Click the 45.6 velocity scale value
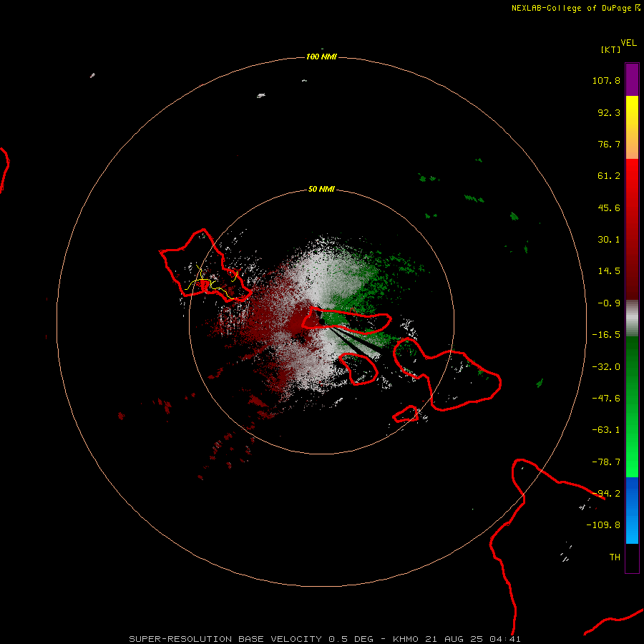644x644 pixels. [x=609, y=208]
